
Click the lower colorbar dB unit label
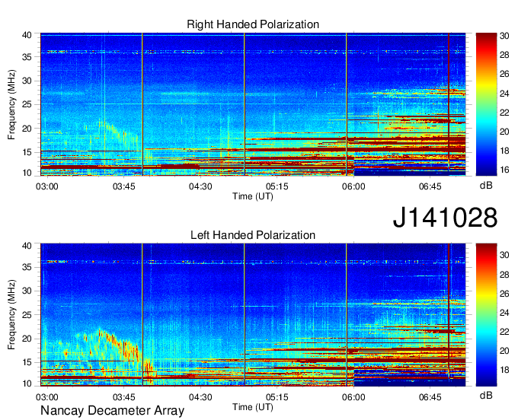[486, 395]
